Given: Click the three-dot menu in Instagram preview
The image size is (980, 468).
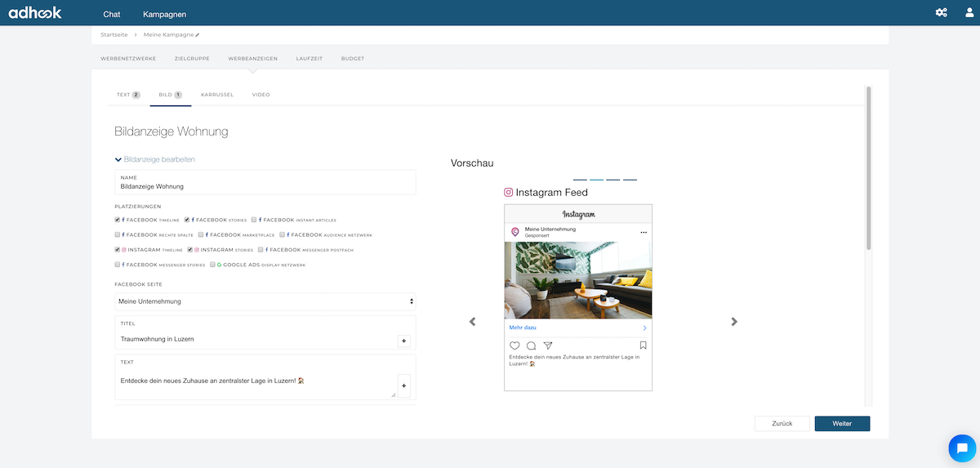Looking at the screenshot, I should point(644,233).
